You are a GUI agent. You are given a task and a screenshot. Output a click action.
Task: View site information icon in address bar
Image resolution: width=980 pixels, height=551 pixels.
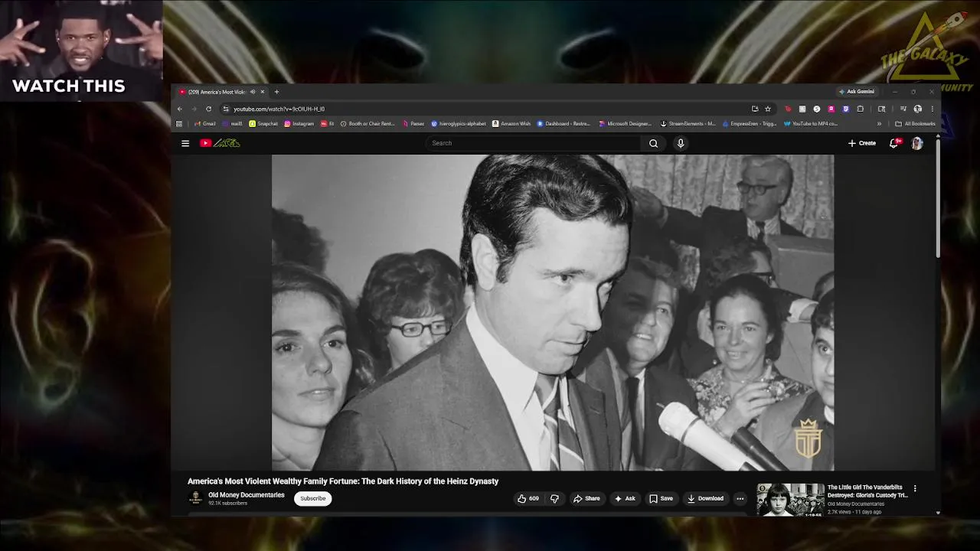(226, 109)
